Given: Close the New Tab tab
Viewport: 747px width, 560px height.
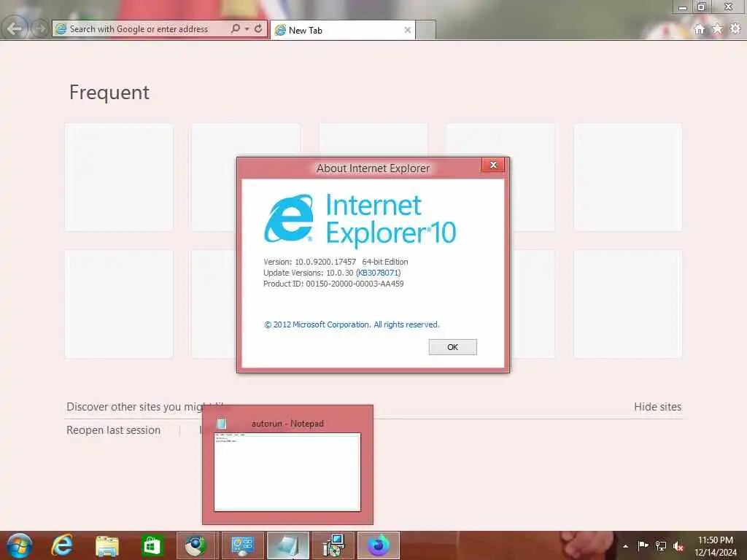Looking at the screenshot, I should click(407, 30).
